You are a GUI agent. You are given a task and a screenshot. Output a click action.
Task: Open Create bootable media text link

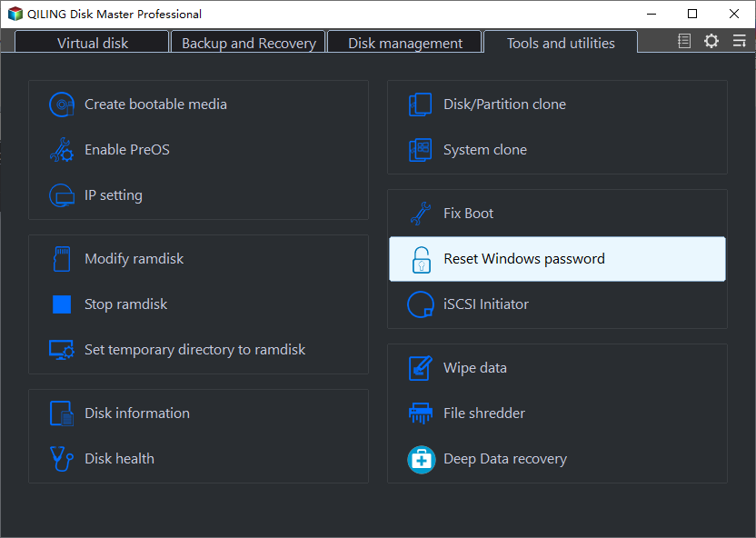click(155, 105)
